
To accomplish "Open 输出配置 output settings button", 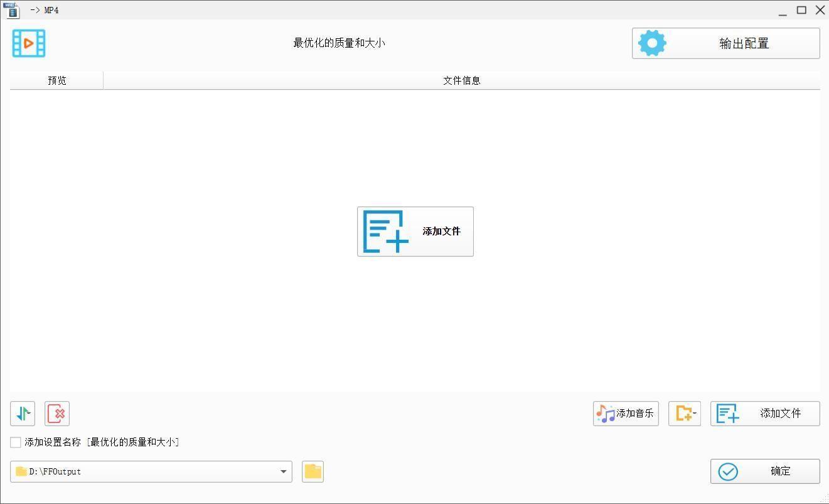I will click(x=725, y=43).
